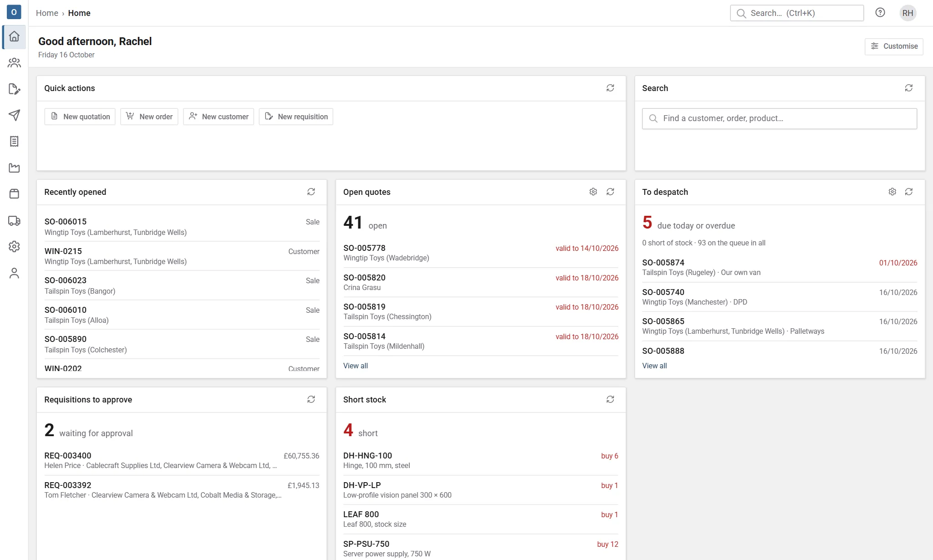933x560 pixels.
Task: Focus the top Search (Ctrl+K) field
Action: pyautogui.click(x=797, y=13)
